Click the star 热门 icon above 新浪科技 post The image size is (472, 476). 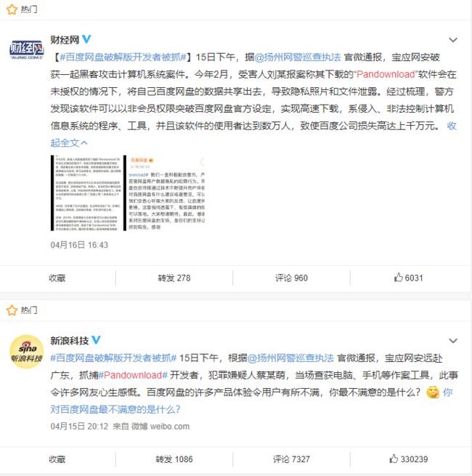[x=12, y=310]
